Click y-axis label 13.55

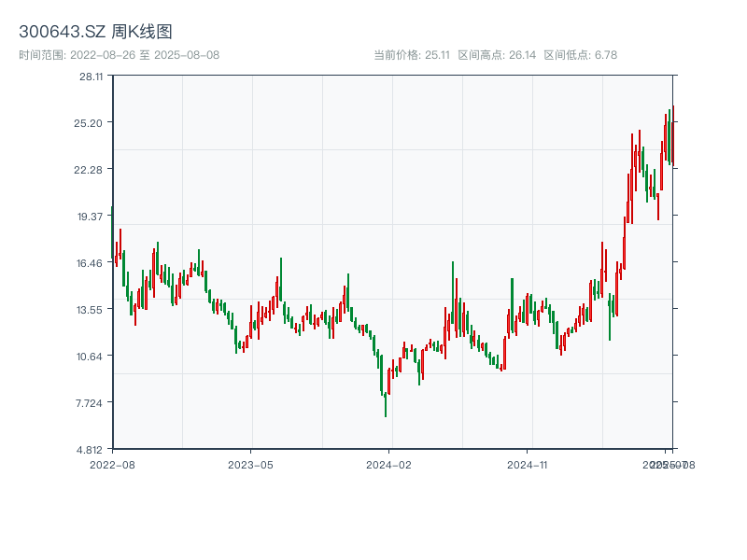point(90,310)
